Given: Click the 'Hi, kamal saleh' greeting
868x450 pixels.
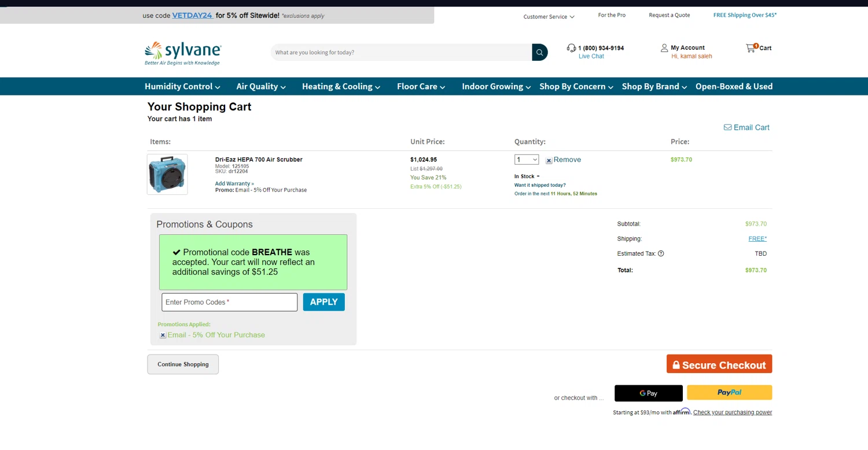Looking at the screenshot, I should (692, 56).
